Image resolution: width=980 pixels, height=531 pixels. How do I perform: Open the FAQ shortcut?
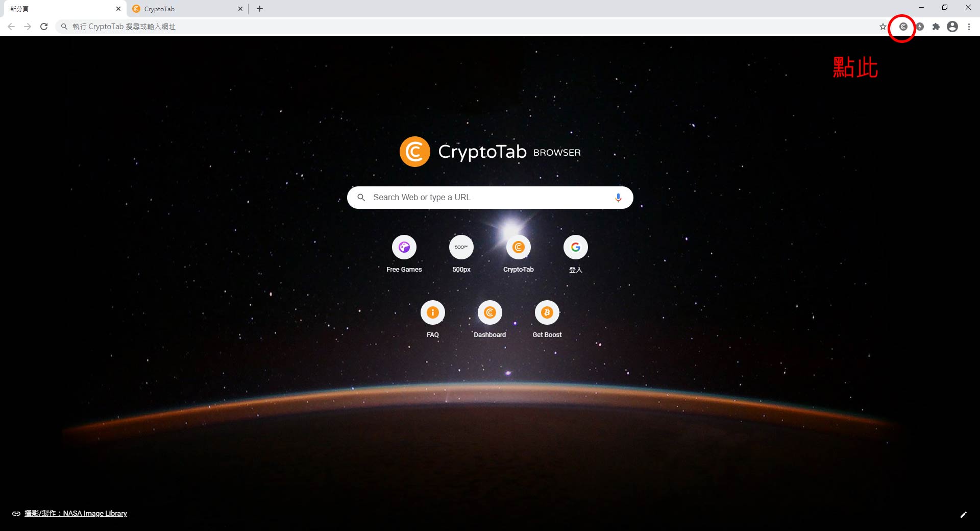tap(433, 320)
